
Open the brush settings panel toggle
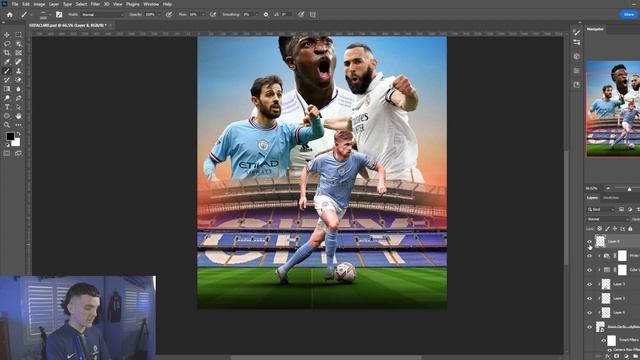pyautogui.click(x=59, y=14)
